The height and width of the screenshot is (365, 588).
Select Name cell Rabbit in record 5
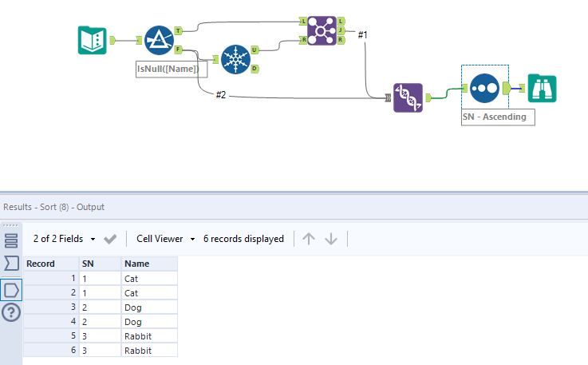[x=149, y=335]
